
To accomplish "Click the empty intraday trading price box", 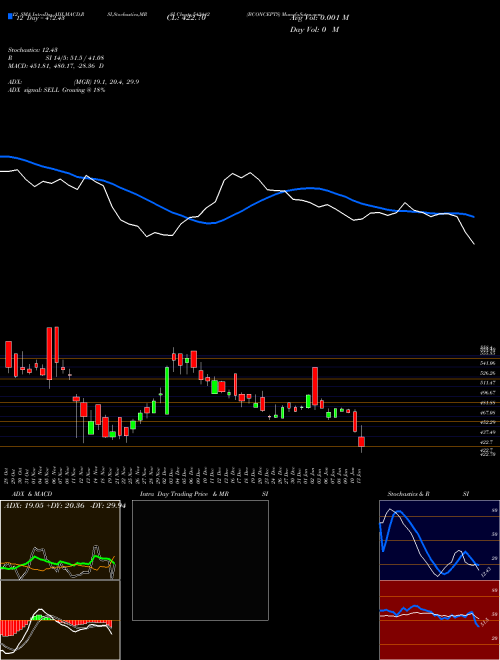I will pyautogui.click(x=200, y=560).
